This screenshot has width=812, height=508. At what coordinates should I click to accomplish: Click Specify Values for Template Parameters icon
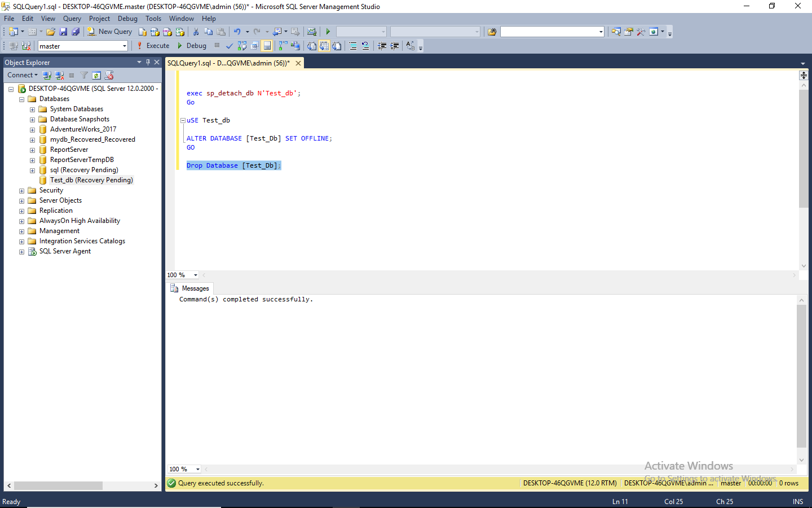[x=411, y=46]
